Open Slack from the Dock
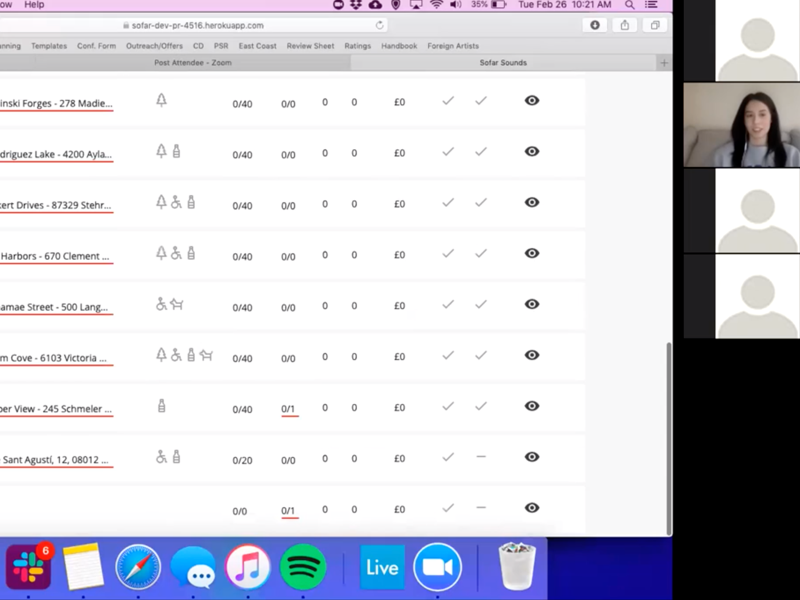The height and width of the screenshot is (600, 800). point(29,567)
